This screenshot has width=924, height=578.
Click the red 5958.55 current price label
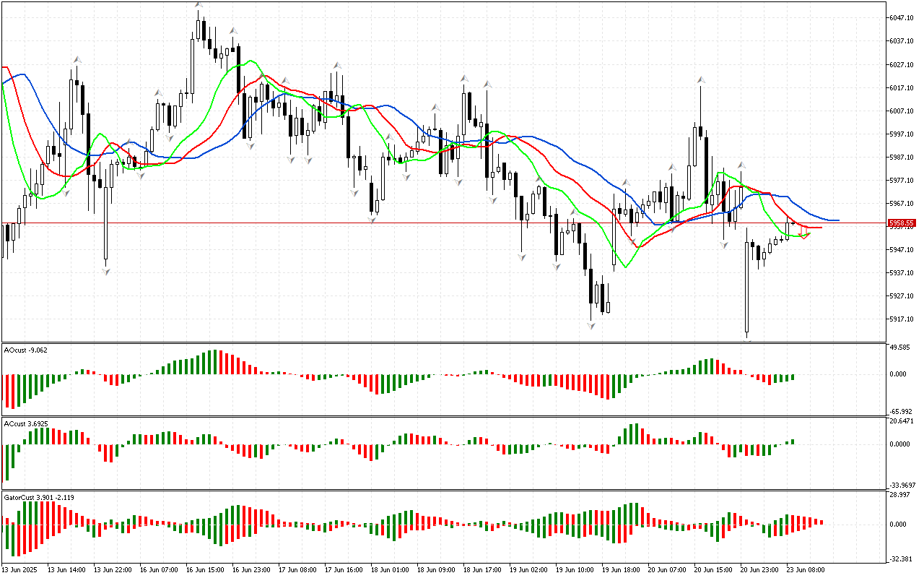click(902, 223)
